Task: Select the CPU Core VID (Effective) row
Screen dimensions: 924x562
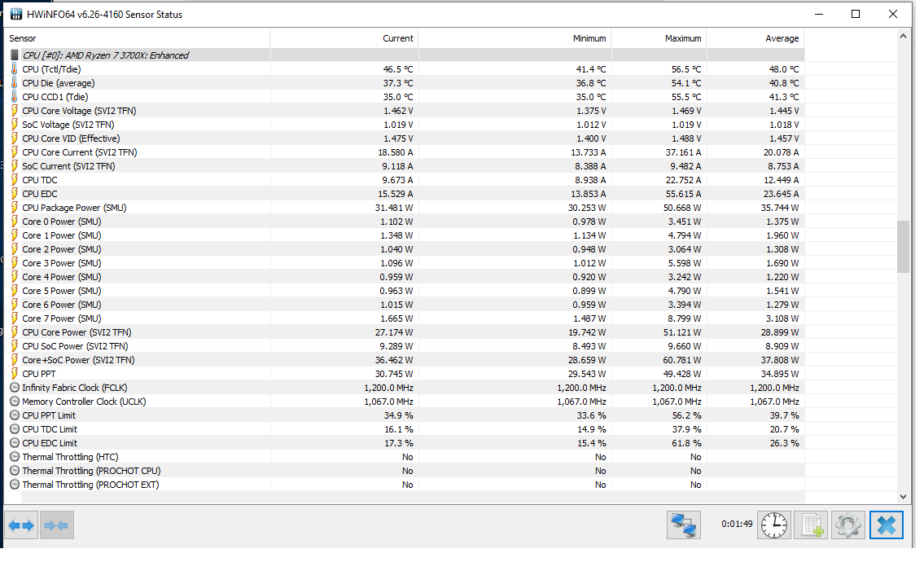Action: point(405,138)
